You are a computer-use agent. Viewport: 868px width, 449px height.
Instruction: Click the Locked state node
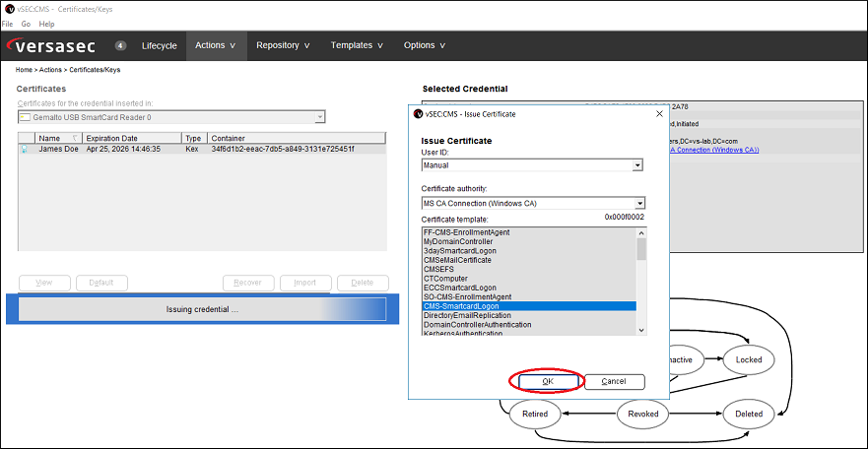tap(749, 359)
